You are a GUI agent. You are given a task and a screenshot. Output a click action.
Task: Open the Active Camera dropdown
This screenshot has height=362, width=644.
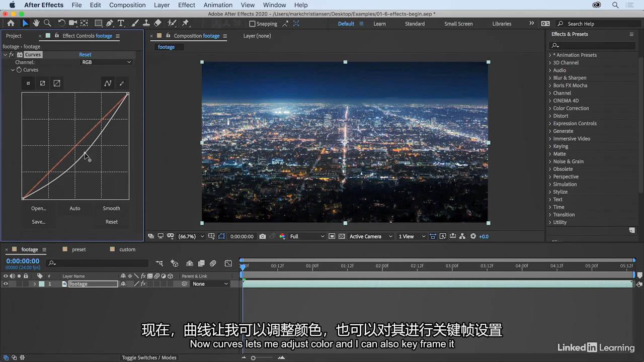(x=371, y=236)
